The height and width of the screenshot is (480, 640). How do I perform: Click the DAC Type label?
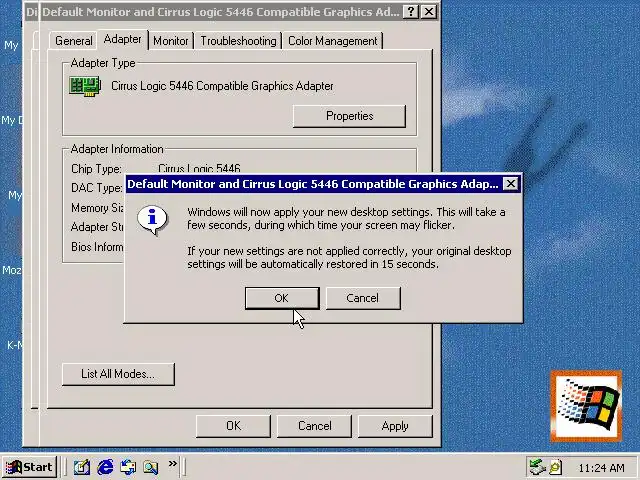pos(96,188)
